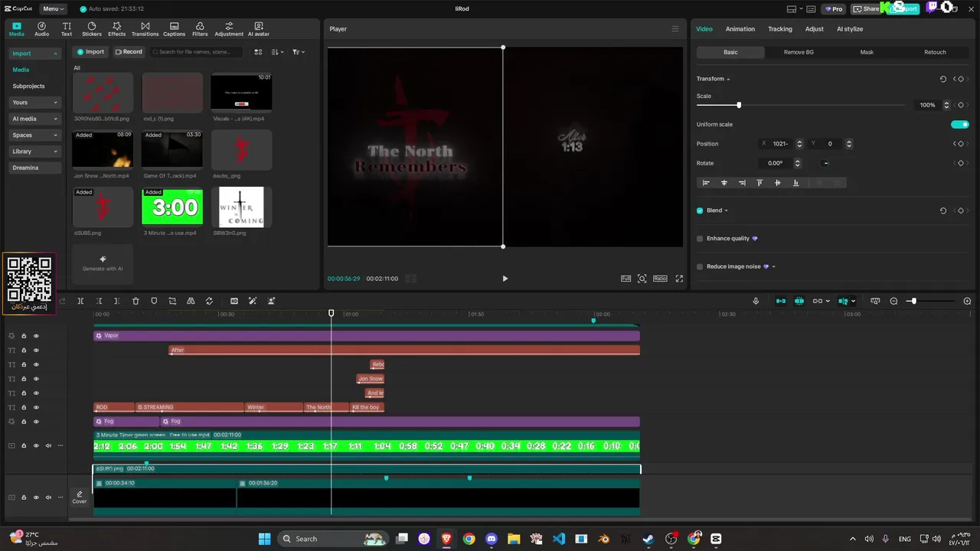980x551 pixels.
Task: Expand the AI media section
Action: pos(34,119)
